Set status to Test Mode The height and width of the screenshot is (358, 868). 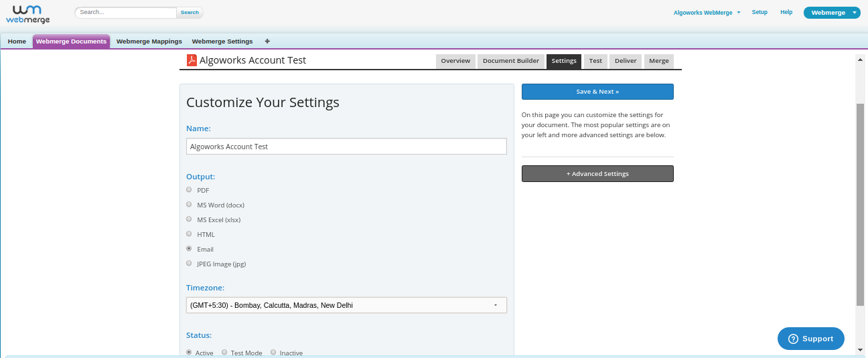tap(224, 352)
